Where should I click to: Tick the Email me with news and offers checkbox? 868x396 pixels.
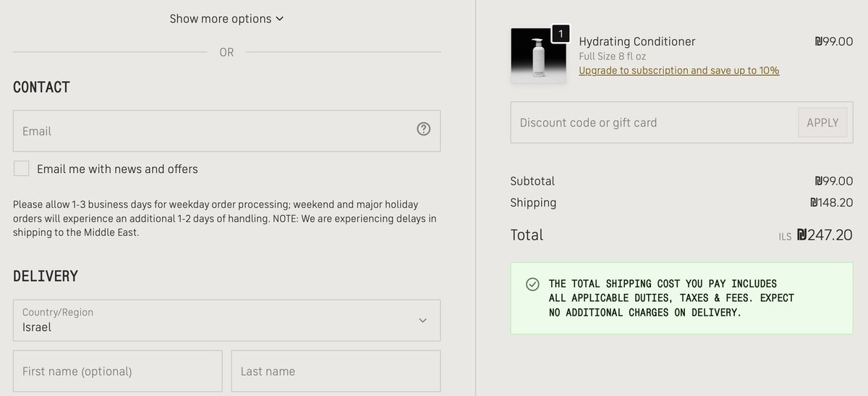(x=22, y=169)
